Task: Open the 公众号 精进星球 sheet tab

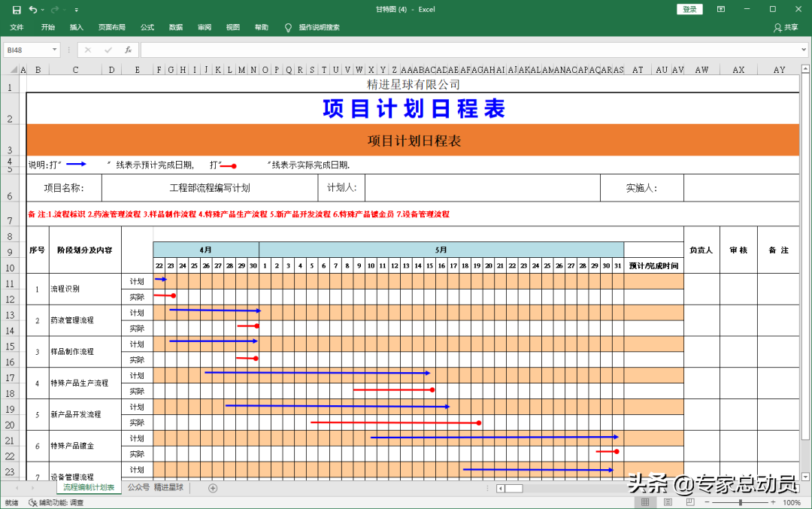Action: click(156, 487)
